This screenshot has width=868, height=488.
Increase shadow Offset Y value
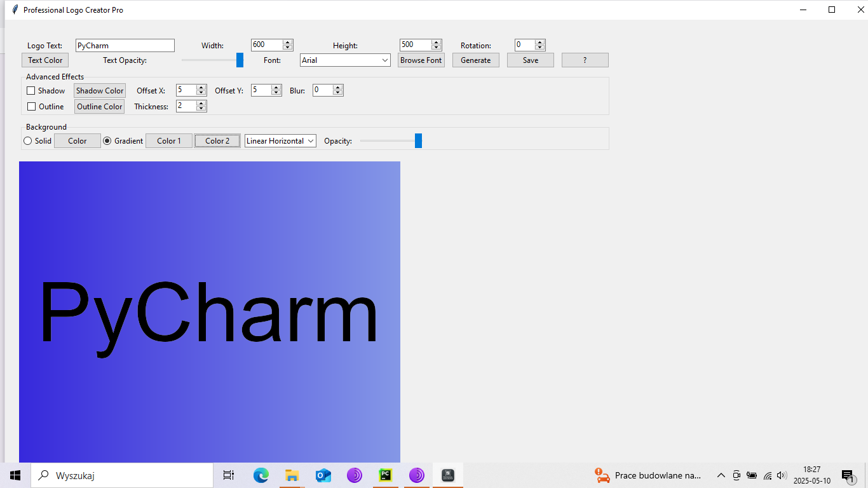tap(276, 88)
